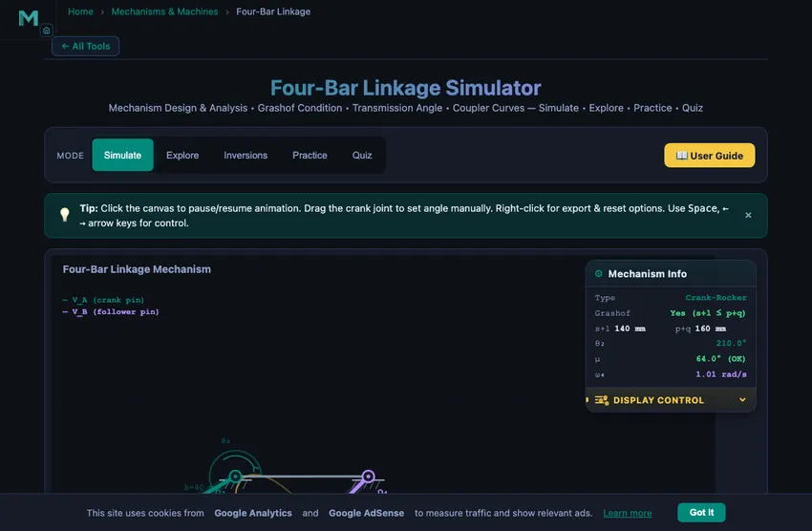Accept cookies with Got It button
Viewport: 812px width, 531px height.
[x=701, y=512]
